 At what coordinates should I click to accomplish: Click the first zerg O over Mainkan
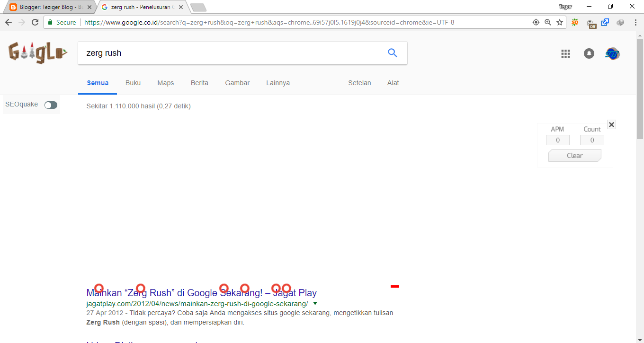(x=99, y=288)
